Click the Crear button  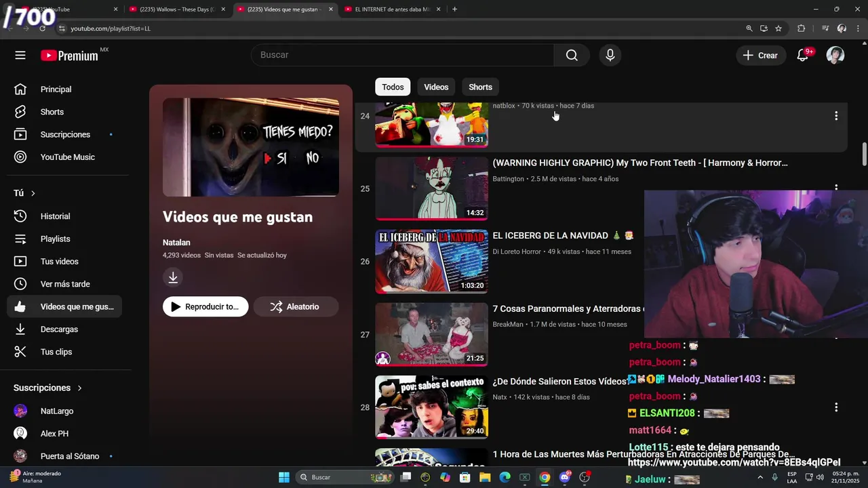click(x=761, y=56)
